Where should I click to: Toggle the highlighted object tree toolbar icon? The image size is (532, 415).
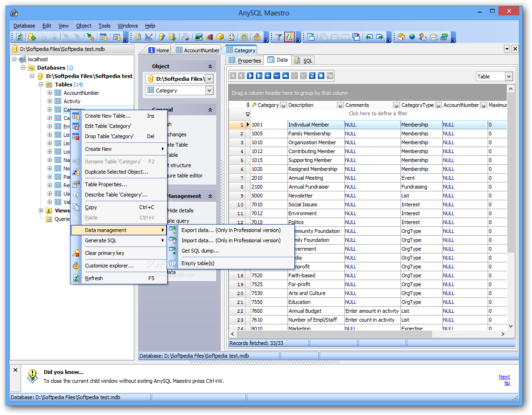(289, 37)
